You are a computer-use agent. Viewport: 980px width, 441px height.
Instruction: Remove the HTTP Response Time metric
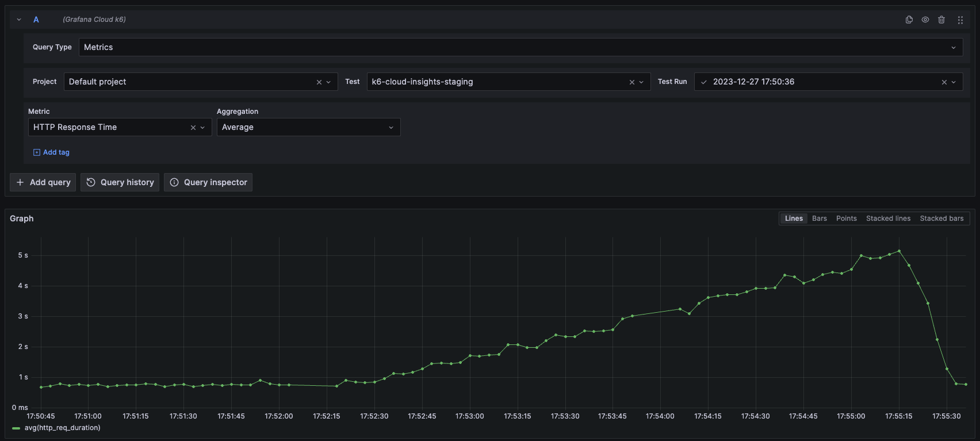tap(193, 128)
